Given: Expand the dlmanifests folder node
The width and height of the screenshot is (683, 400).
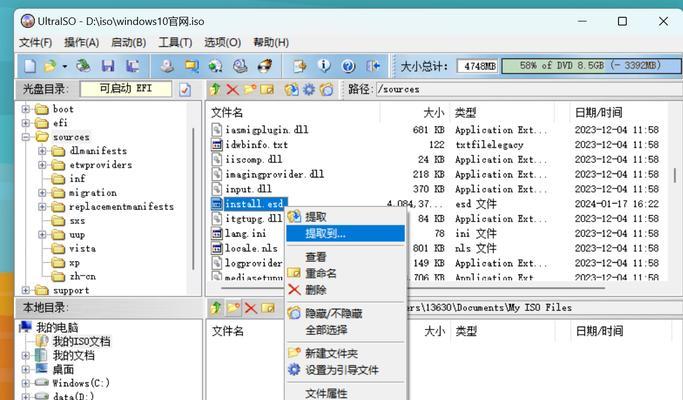Looking at the screenshot, I should [x=42, y=151].
